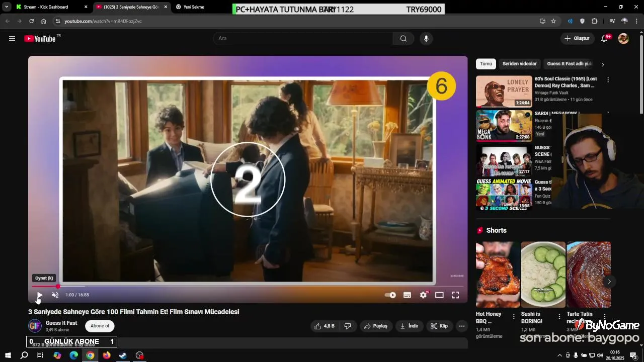Open the notifications bell
Image resolution: width=644 pixels, height=362 pixels.
[x=605, y=39]
